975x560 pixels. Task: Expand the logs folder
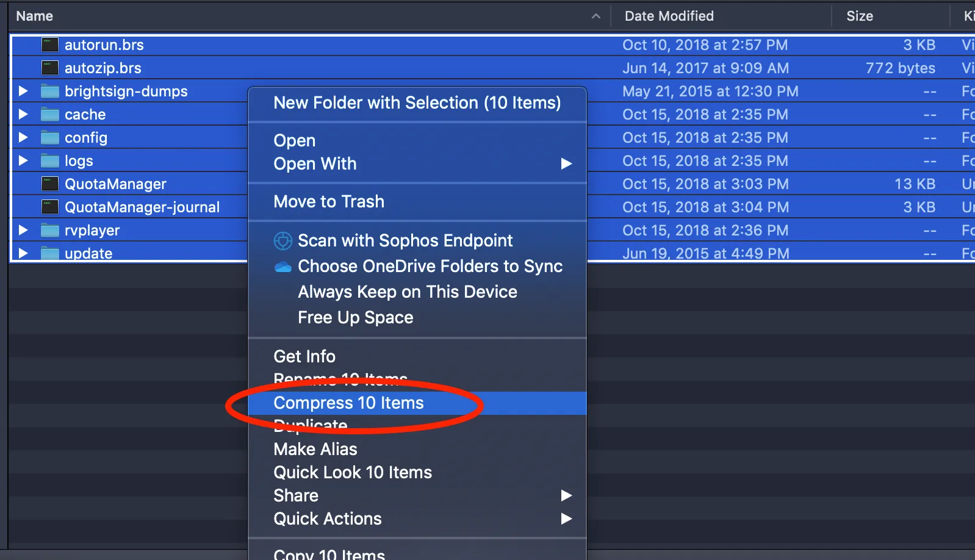[23, 160]
